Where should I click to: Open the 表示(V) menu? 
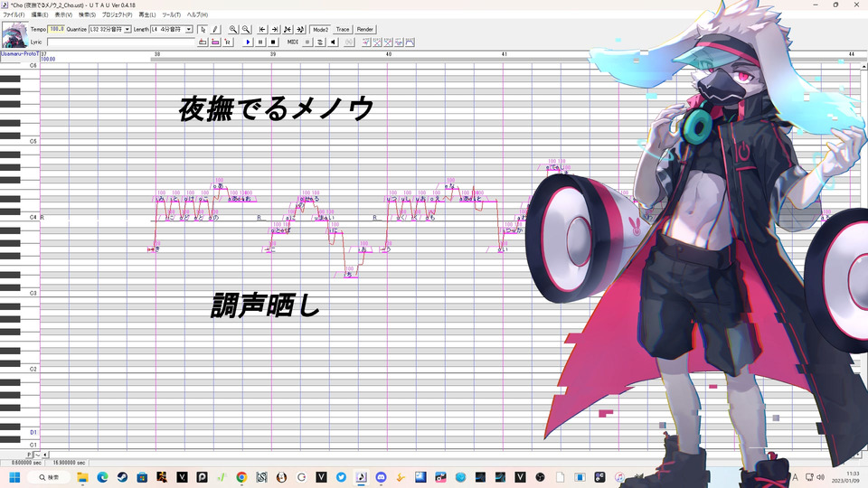pyautogui.click(x=63, y=15)
